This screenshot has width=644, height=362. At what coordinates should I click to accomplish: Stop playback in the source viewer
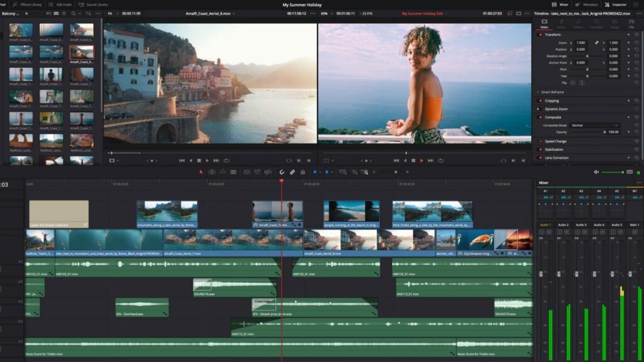click(199, 160)
